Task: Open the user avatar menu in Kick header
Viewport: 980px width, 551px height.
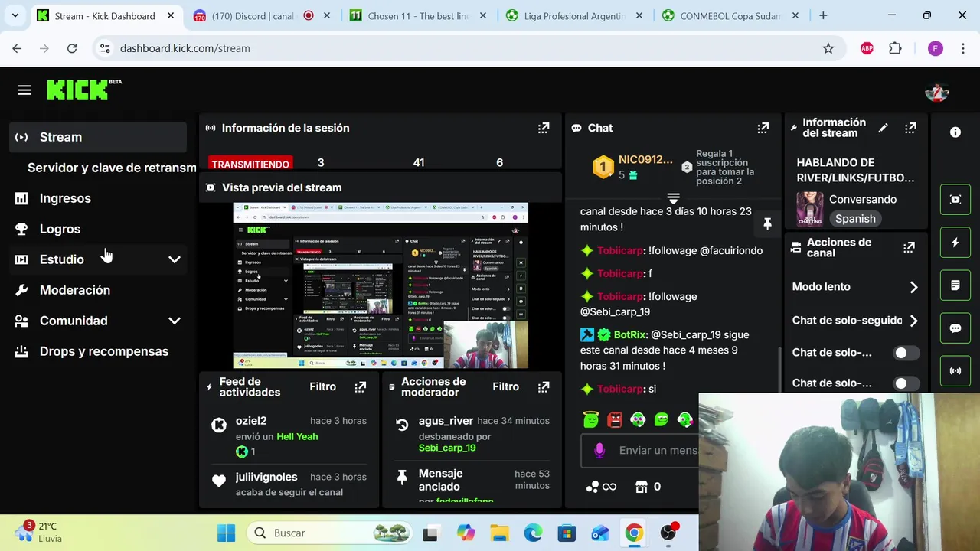Action: 937,92
